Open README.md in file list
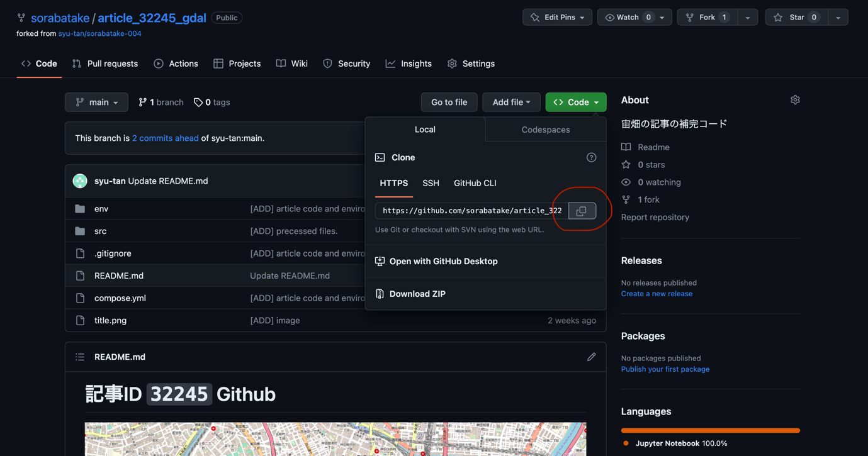The image size is (868, 456). point(119,275)
